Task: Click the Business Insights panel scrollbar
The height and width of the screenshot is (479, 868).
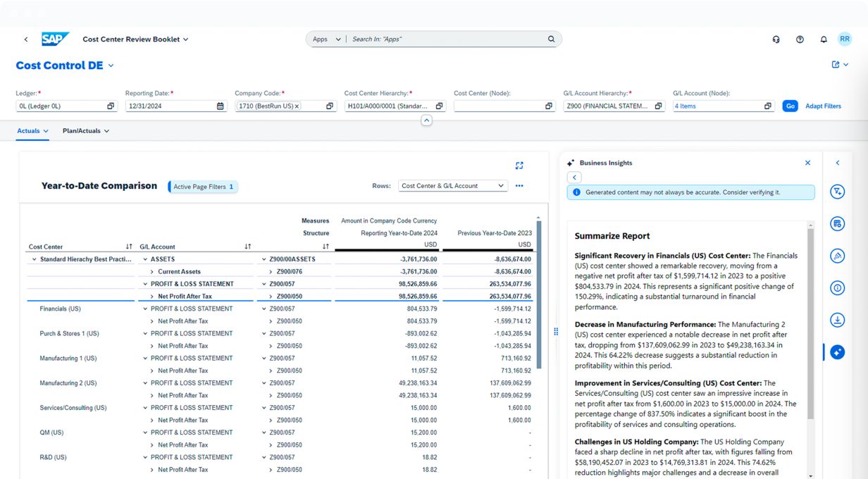Action: click(810, 324)
